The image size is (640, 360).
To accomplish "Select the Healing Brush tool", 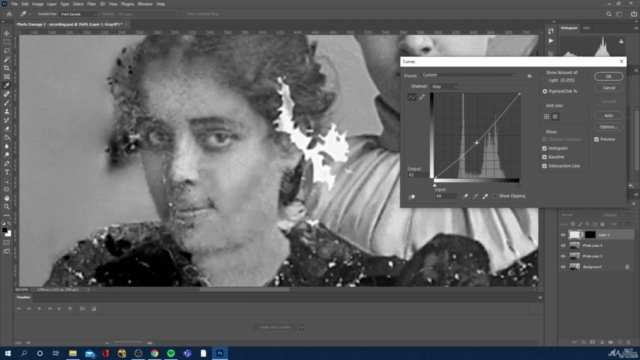I will coord(7,94).
